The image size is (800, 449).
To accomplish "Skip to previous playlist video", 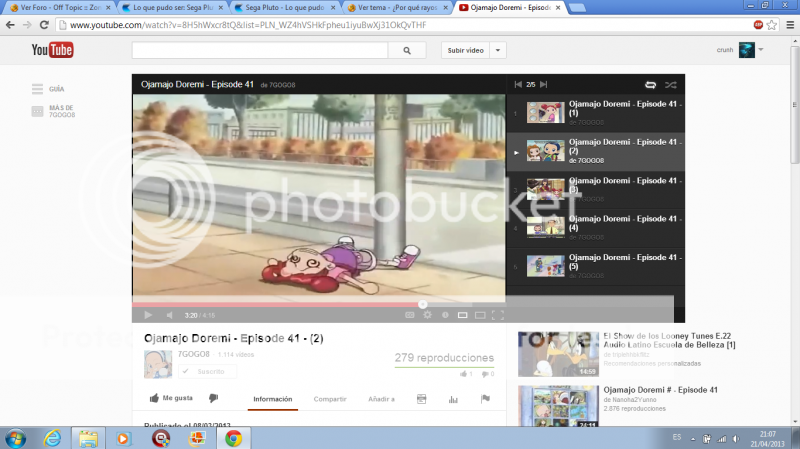I will (518, 84).
